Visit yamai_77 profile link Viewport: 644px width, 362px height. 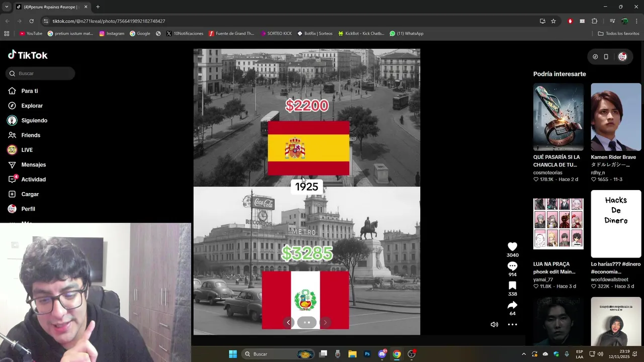[x=543, y=280]
